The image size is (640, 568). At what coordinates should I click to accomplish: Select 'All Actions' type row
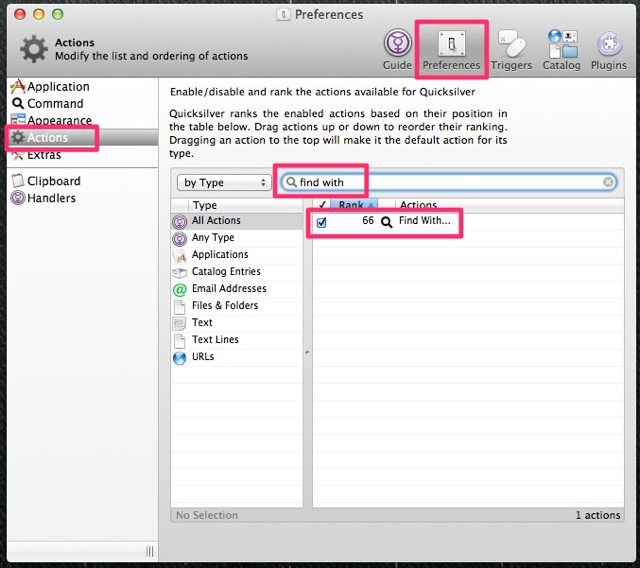click(237, 221)
